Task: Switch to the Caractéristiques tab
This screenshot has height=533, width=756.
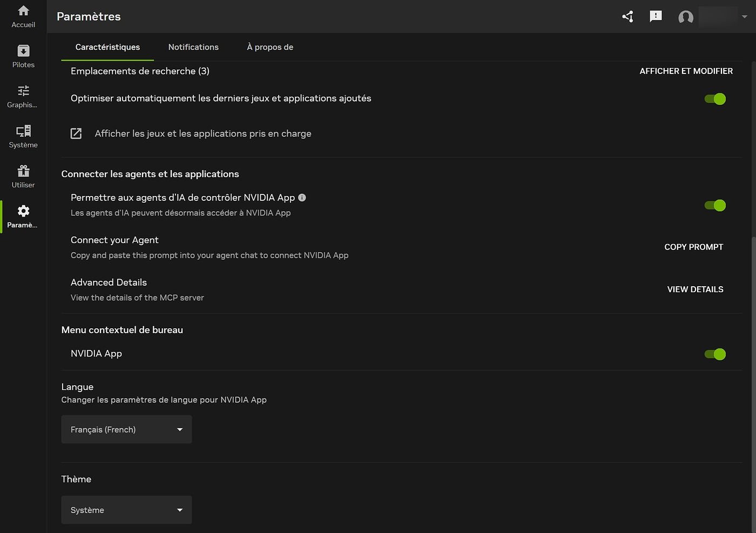Action: (107, 47)
